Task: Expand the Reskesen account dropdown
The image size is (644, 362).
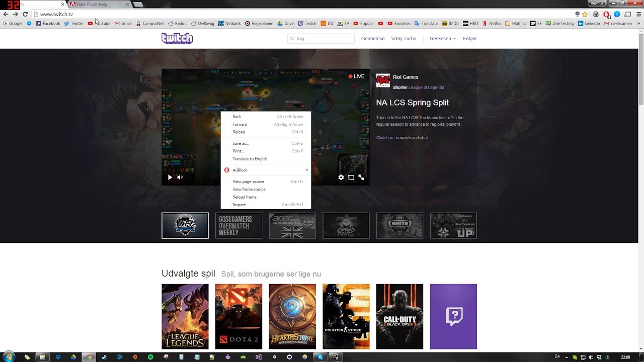Action: tap(443, 39)
